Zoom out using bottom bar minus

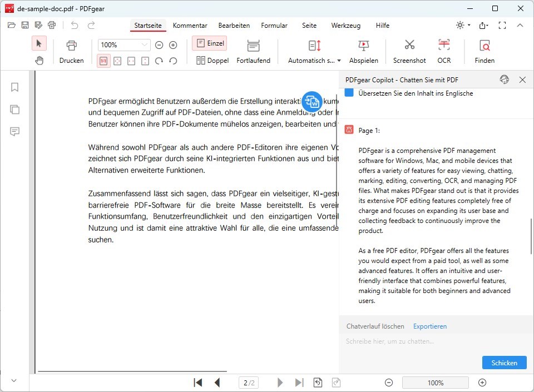[x=389, y=383]
